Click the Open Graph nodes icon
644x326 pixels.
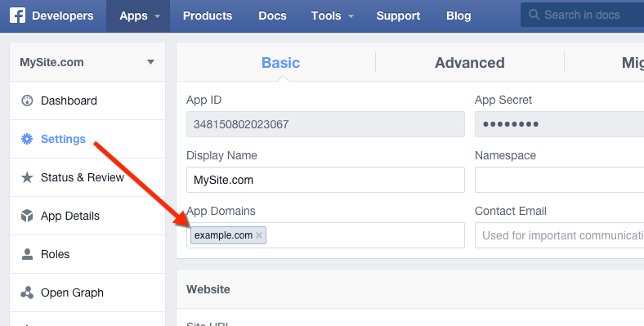coord(27,293)
